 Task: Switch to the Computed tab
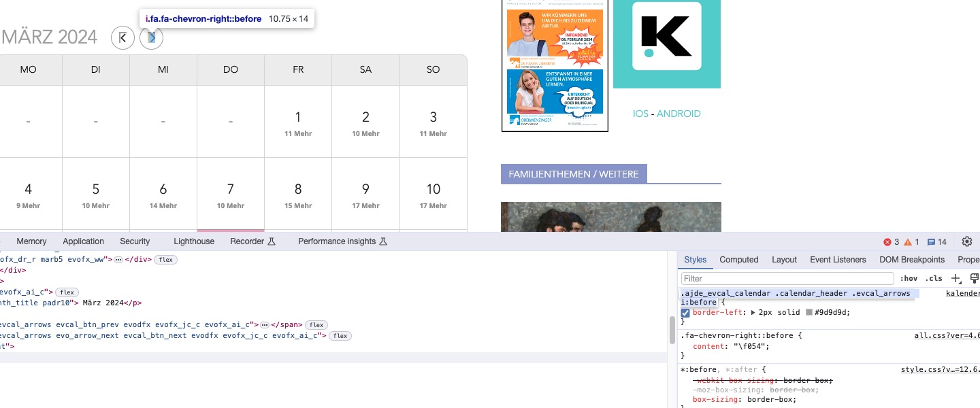click(x=739, y=260)
